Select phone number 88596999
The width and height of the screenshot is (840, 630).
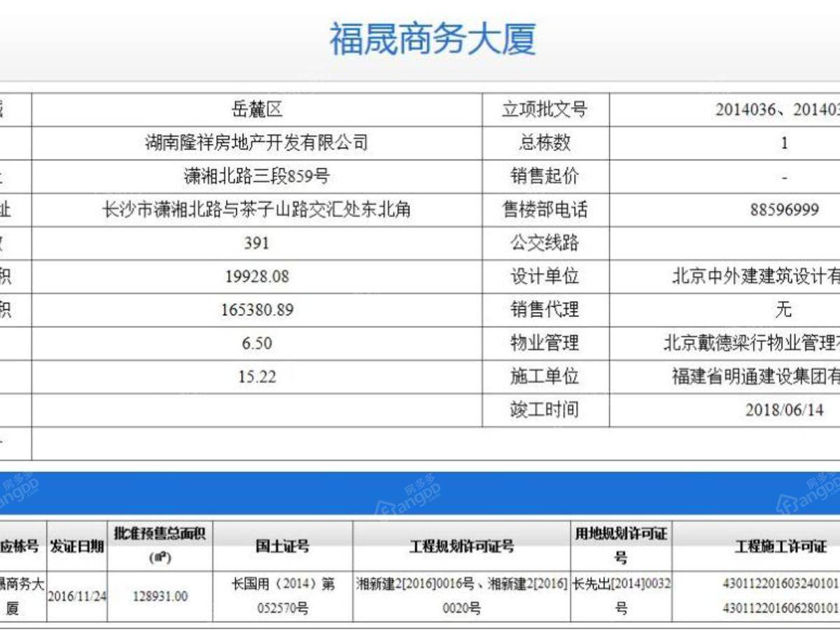point(784,210)
